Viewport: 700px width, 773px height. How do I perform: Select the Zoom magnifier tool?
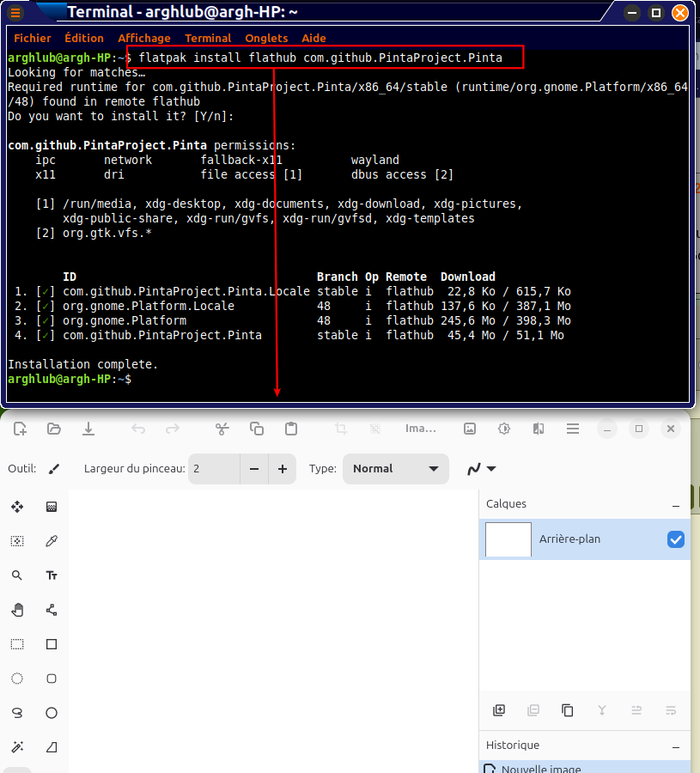pos(17,575)
